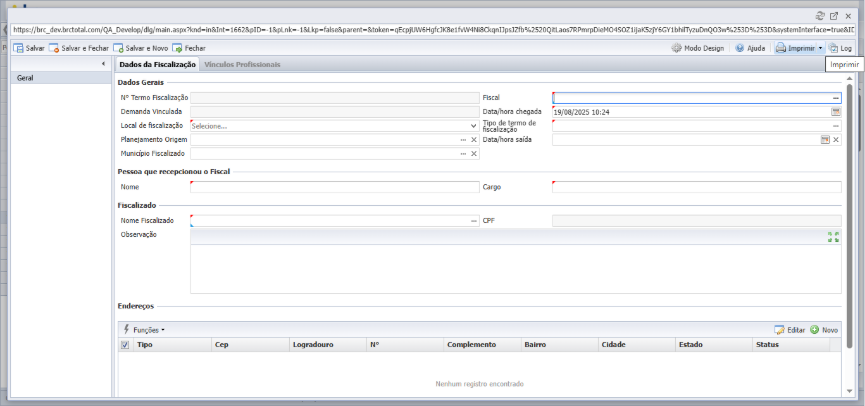Click Editar in Endereços grid
The height and width of the screenshot is (406, 865).
tap(789, 330)
